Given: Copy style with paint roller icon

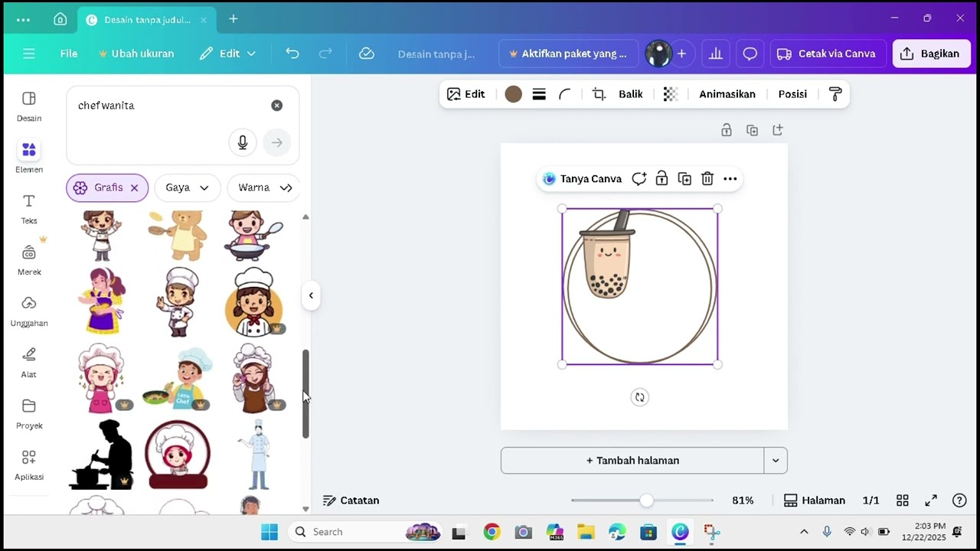Looking at the screenshot, I should 835,94.
